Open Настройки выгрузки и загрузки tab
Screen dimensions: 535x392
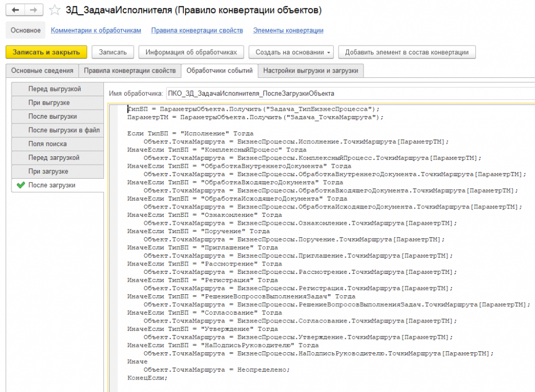pos(310,71)
